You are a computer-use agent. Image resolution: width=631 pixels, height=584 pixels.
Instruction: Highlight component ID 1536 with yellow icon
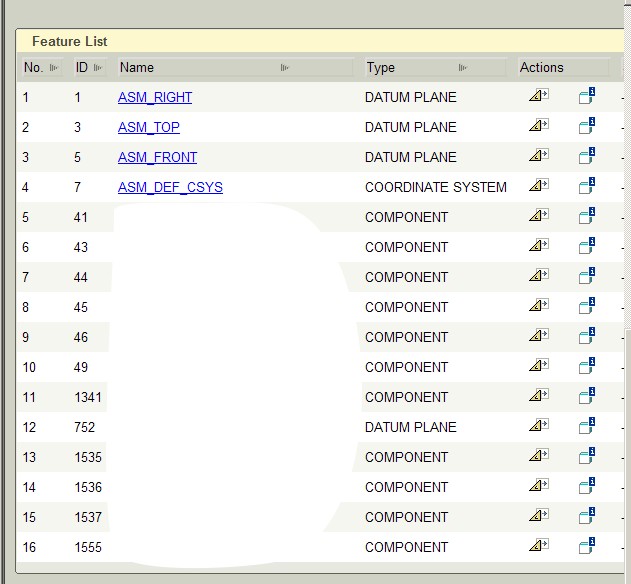point(538,485)
